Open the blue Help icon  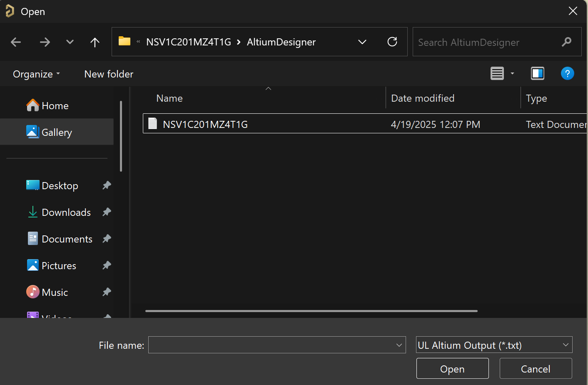[568, 74]
